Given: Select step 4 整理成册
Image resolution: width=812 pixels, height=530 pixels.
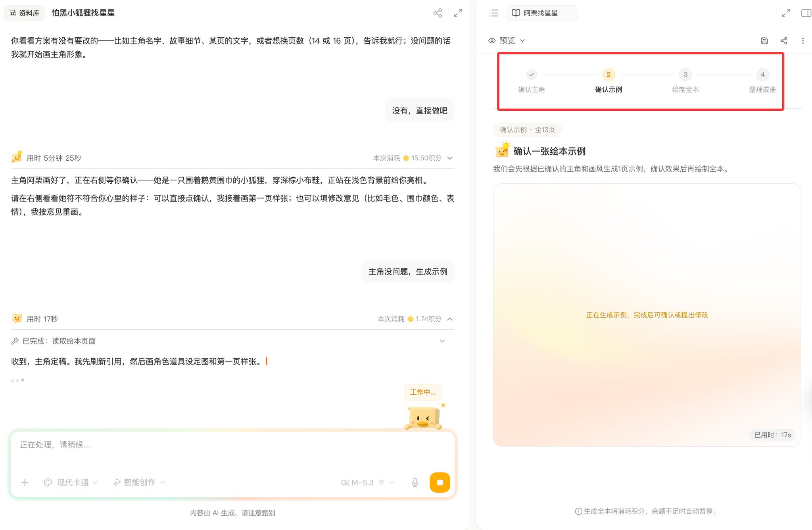Looking at the screenshot, I should point(762,81).
